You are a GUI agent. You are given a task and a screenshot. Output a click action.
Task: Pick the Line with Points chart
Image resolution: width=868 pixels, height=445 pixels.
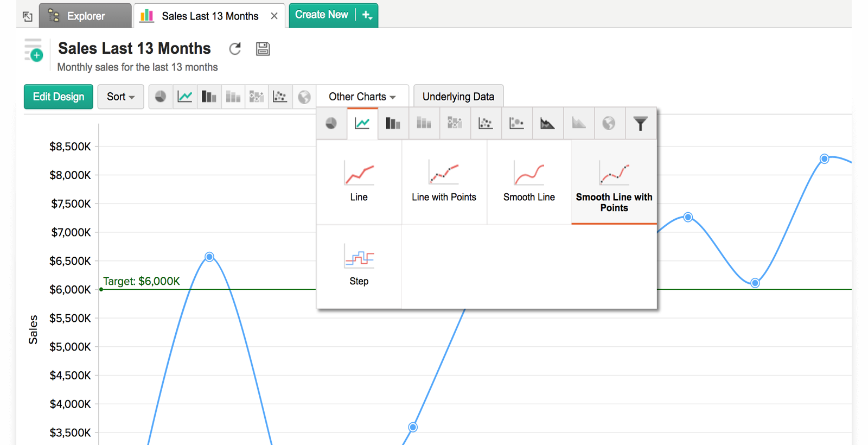(x=444, y=182)
